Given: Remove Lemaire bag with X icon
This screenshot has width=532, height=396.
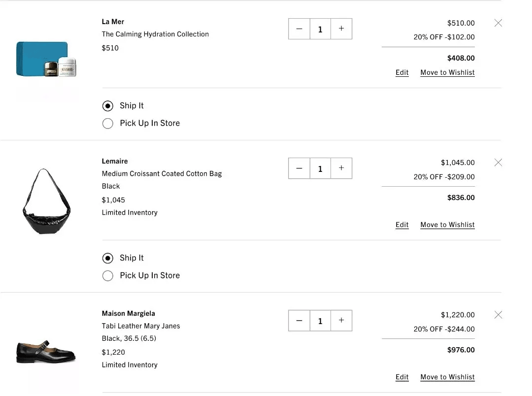Looking at the screenshot, I should [x=498, y=163].
